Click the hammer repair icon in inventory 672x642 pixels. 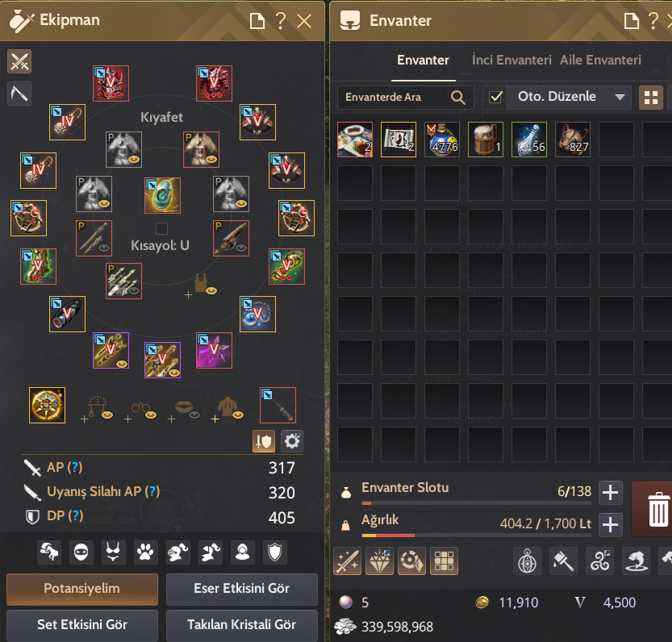tap(563, 561)
